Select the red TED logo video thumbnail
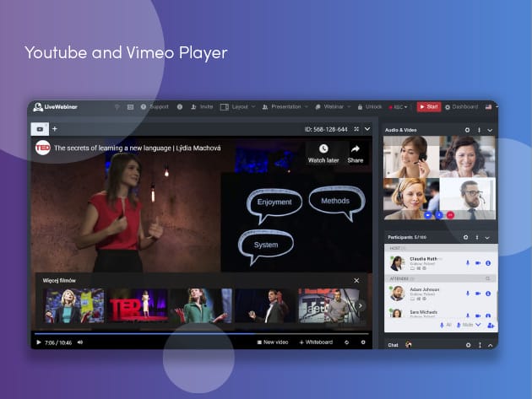 (x=136, y=305)
